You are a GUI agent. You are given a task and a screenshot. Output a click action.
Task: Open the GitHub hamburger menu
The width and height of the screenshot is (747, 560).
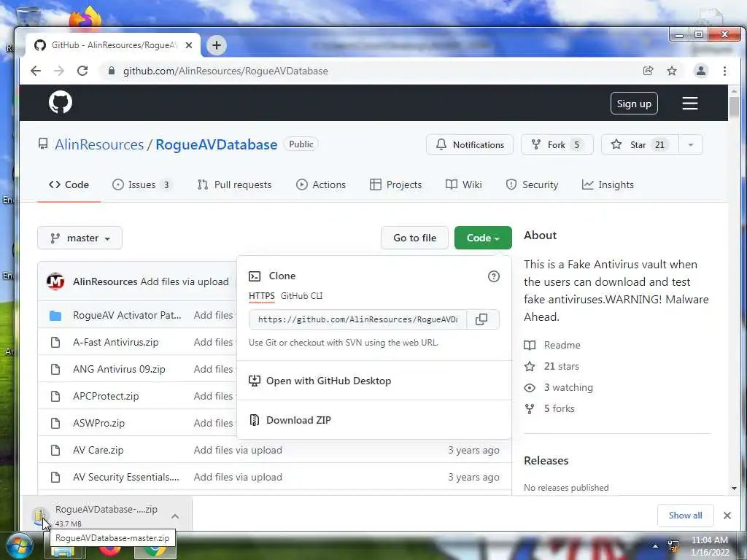tap(690, 104)
